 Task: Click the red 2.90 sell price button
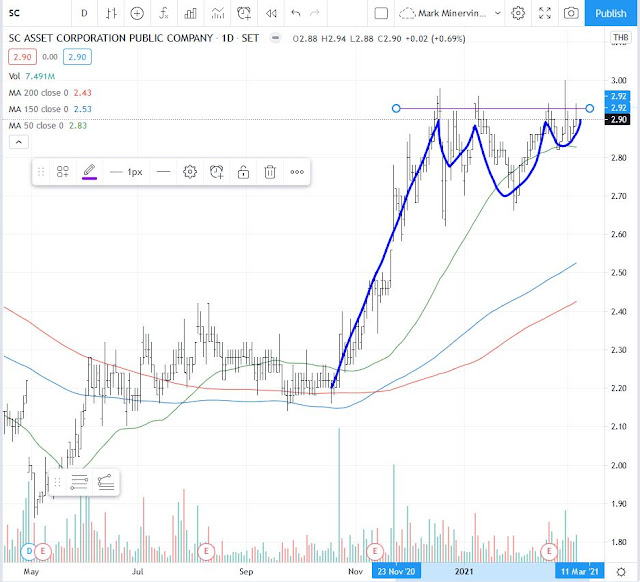click(22, 57)
